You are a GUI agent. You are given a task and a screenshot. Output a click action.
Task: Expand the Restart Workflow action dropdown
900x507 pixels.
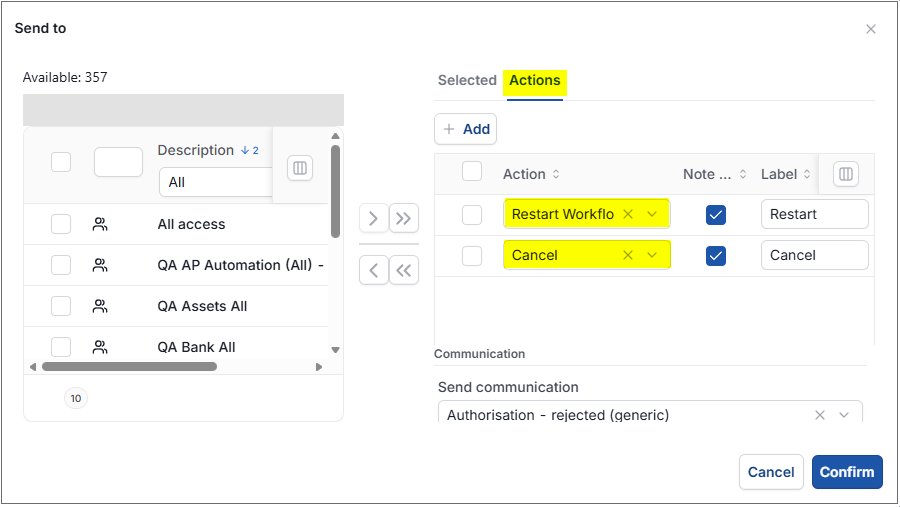click(652, 214)
